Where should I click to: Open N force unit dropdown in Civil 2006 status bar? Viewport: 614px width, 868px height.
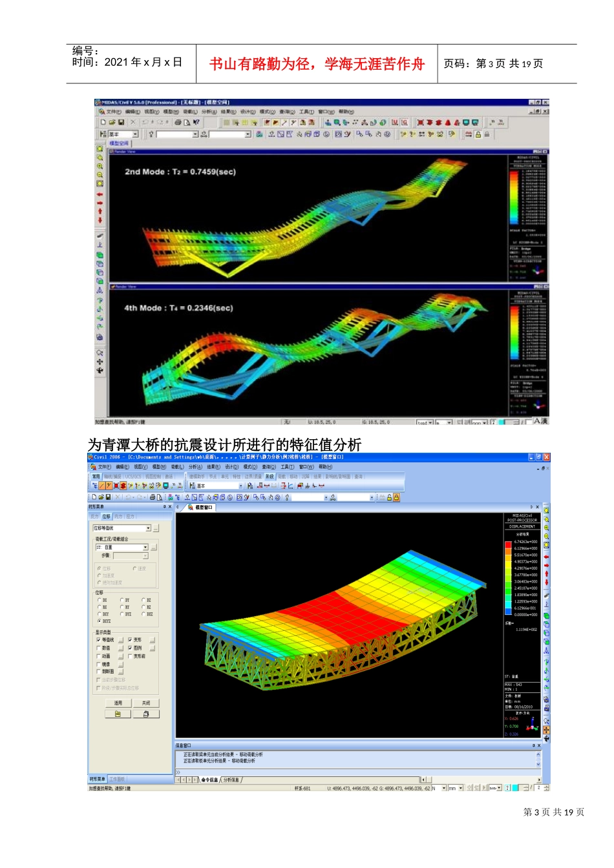pos(444,788)
